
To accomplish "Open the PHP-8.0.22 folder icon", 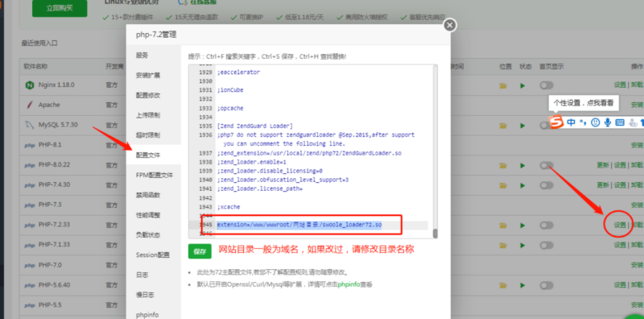I will pos(502,166).
